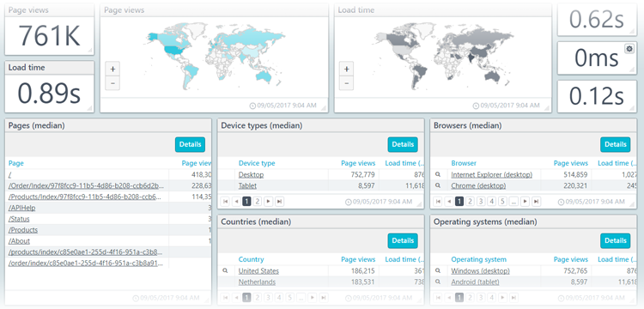The width and height of the screenshot is (644, 309).
Task: Sort Pages table by Page column
Action: pyautogui.click(x=16, y=163)
